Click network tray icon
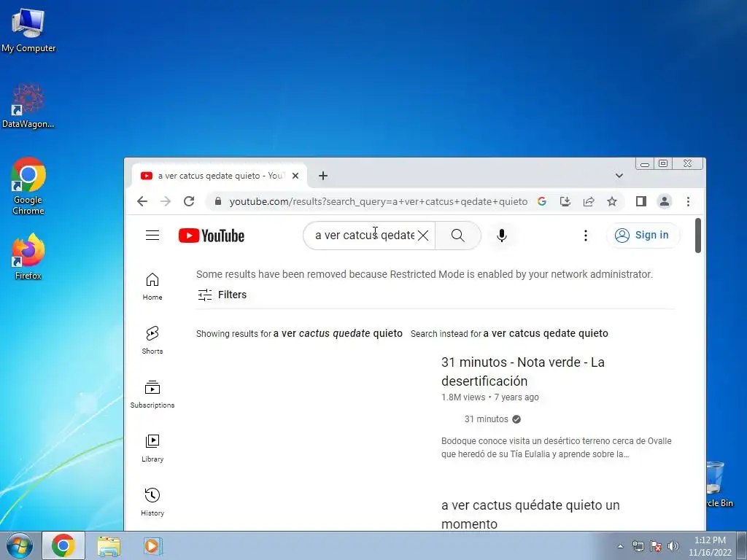 638,546
